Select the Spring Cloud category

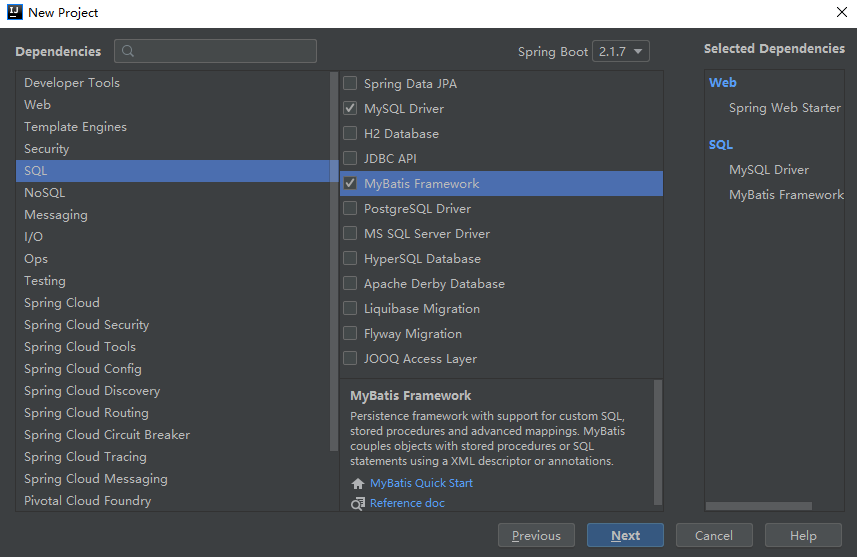click(x=173, y=302)
